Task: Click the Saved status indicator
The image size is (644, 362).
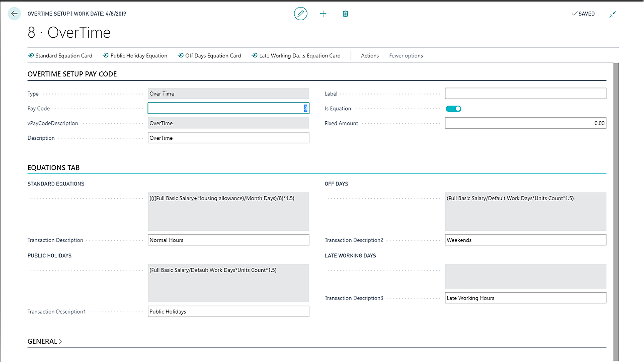Action: [583, 14]
